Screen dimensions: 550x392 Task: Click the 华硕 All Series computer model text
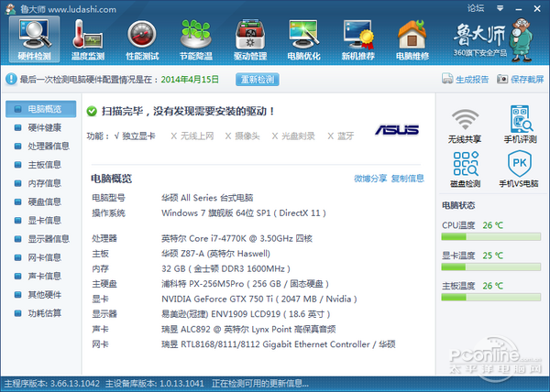(207, 198)
